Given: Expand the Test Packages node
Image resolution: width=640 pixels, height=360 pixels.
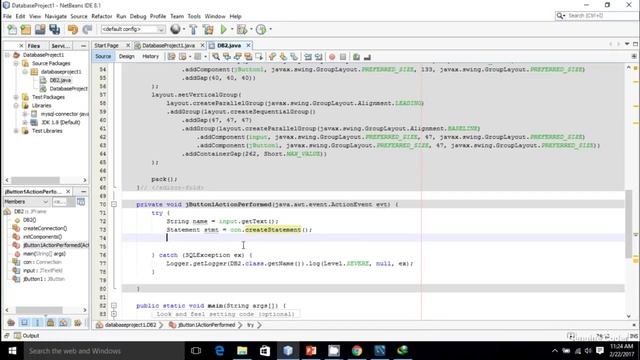Looking at the screenshot, I should point(16,97).
